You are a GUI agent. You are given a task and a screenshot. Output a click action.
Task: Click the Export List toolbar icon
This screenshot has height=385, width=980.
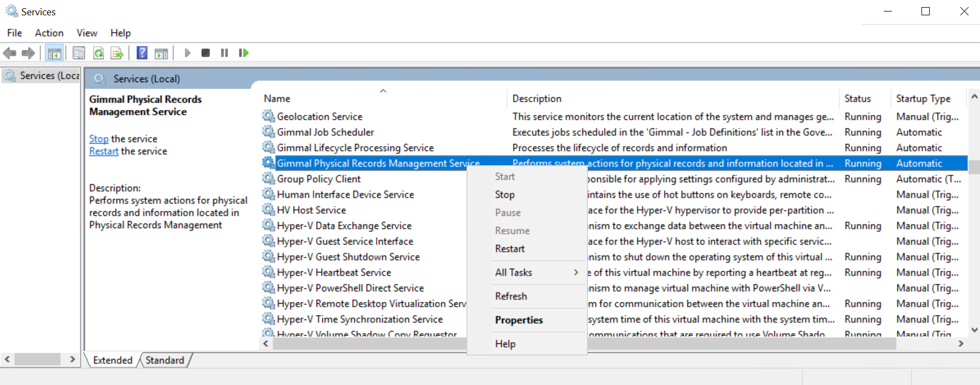(x=117, y=53)
